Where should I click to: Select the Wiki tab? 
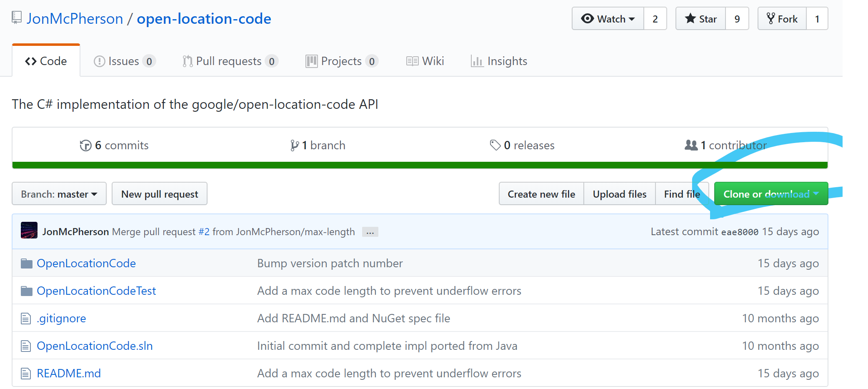click(x=425, y=61)
